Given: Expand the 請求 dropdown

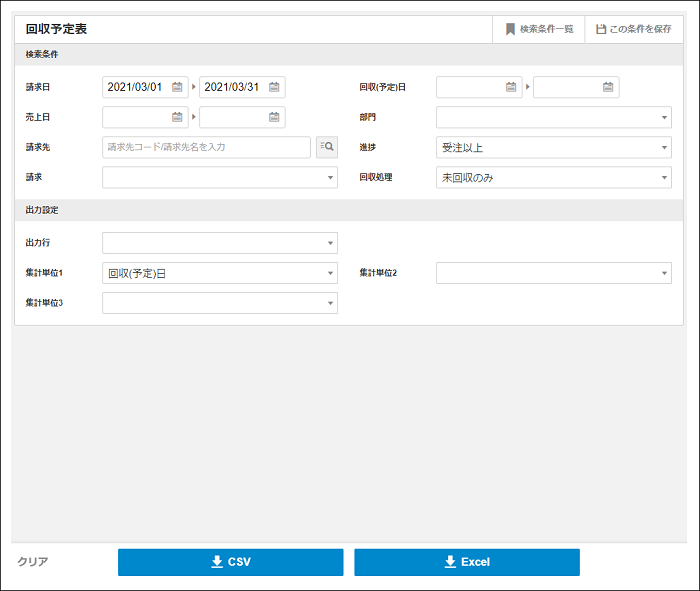Looking at the screenshot, I should coord(220,177).
